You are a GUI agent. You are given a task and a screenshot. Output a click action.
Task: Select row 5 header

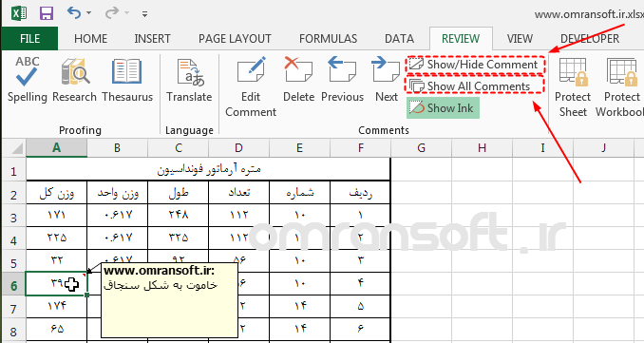(14, 262)
